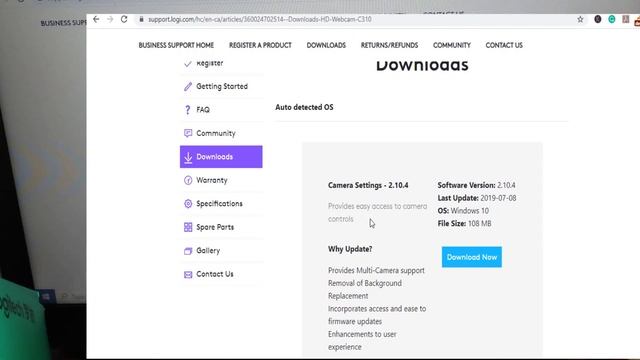Select the highlighted Downloads sidebar item
This screenshot has width=640, height=360.
pyautogui.click(x=221, y=157)
